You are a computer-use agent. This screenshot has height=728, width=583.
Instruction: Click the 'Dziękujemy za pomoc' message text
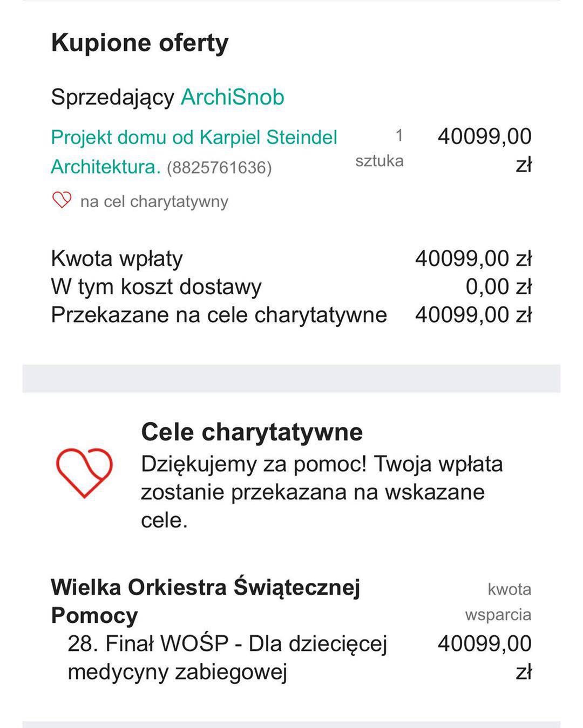coord(322,492)
